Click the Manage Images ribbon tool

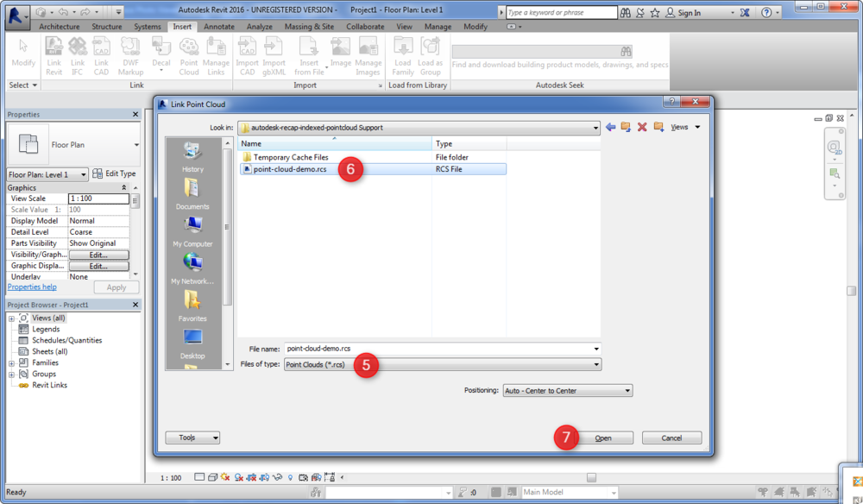[x=368, y=55]
